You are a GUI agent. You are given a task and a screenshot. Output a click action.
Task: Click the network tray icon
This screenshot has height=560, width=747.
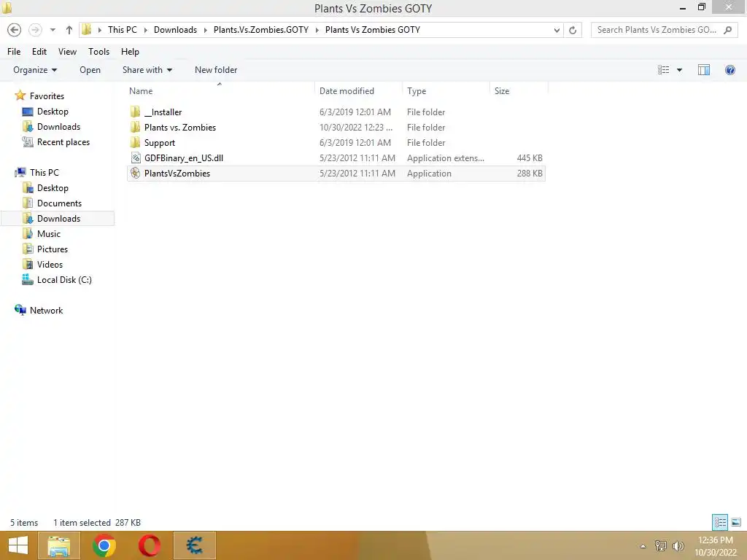point(661,545)
